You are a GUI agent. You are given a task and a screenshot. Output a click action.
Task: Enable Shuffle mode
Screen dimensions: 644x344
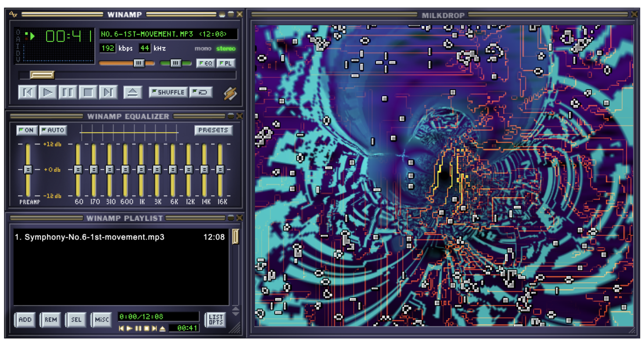[x=168, y=92]
